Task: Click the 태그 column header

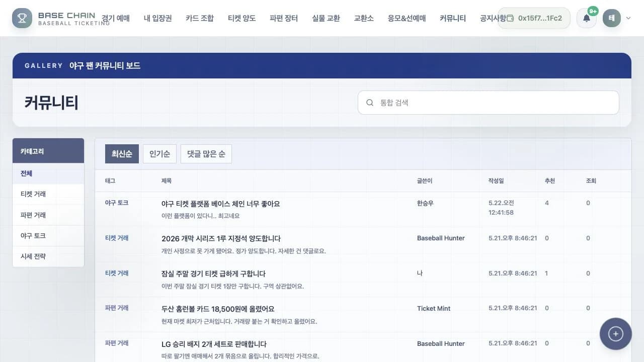Action: point(110,180)
